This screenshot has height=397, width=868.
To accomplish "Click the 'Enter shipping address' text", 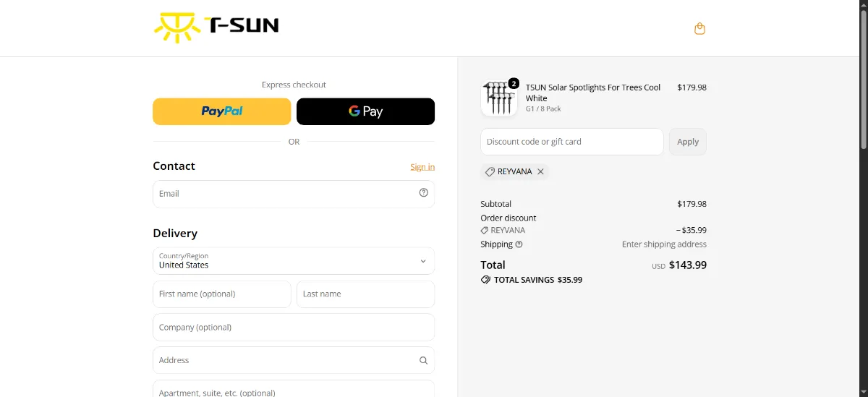I will click(x=664, y=244).
